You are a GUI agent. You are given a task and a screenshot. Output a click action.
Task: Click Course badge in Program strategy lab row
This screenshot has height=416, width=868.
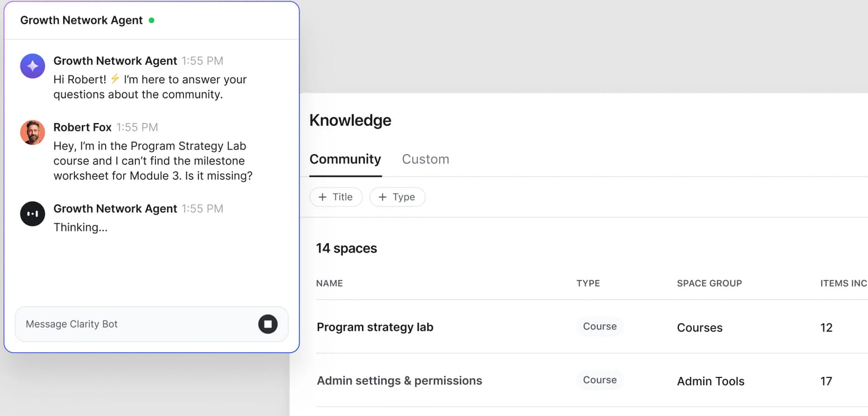tap(600, 327)
